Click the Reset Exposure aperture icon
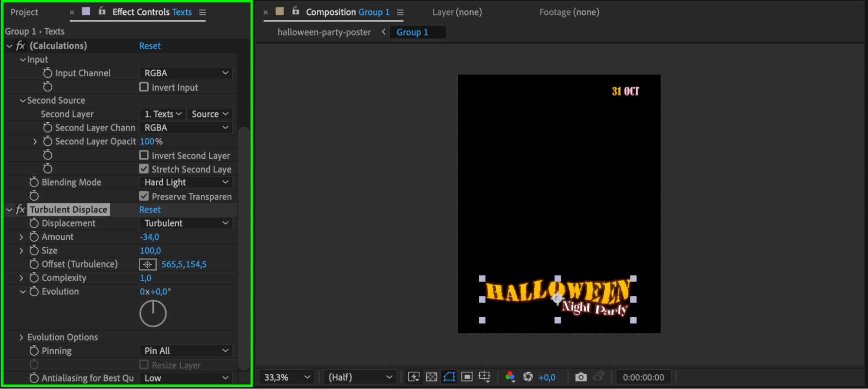 [528, 377]
